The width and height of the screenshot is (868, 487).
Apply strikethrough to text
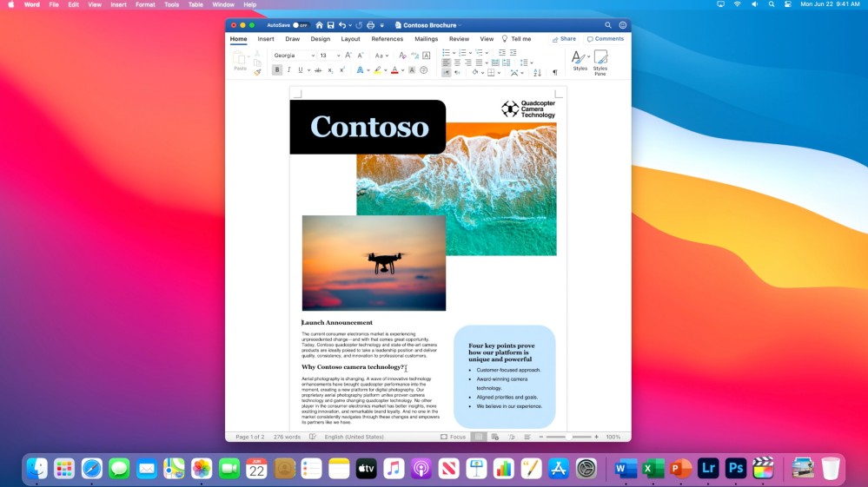point(317,70)
